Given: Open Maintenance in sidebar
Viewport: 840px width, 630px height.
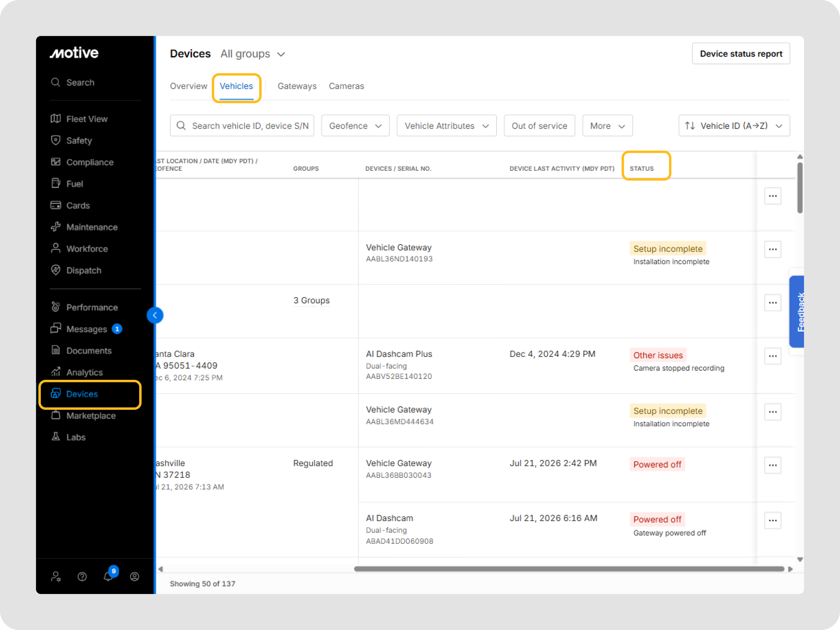Looking at the screenshot, I should pos(84,227).
